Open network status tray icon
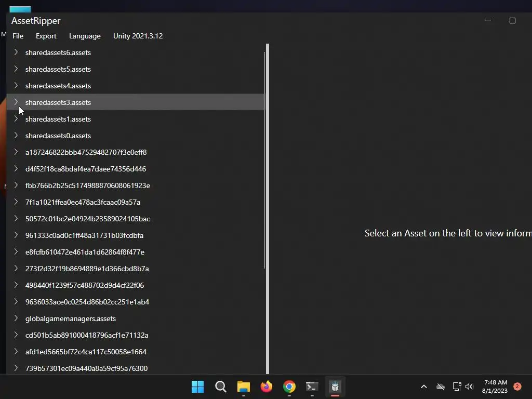 click(x=457, y=387)
